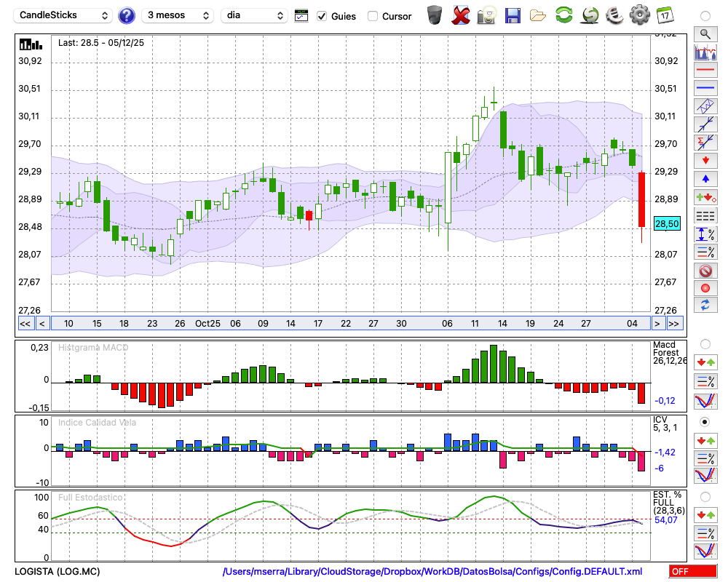
Task: Click the green plus red arrow tool
Action: (x=705, y=197)
